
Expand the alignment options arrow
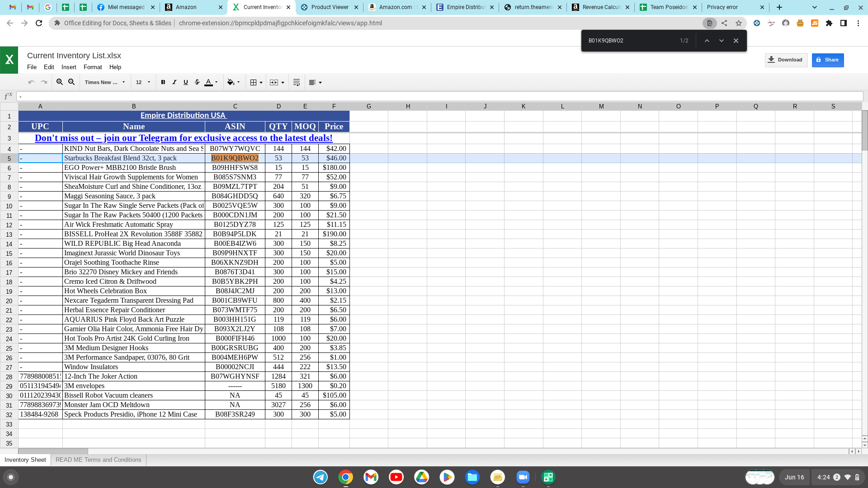[x=320, y=83]
